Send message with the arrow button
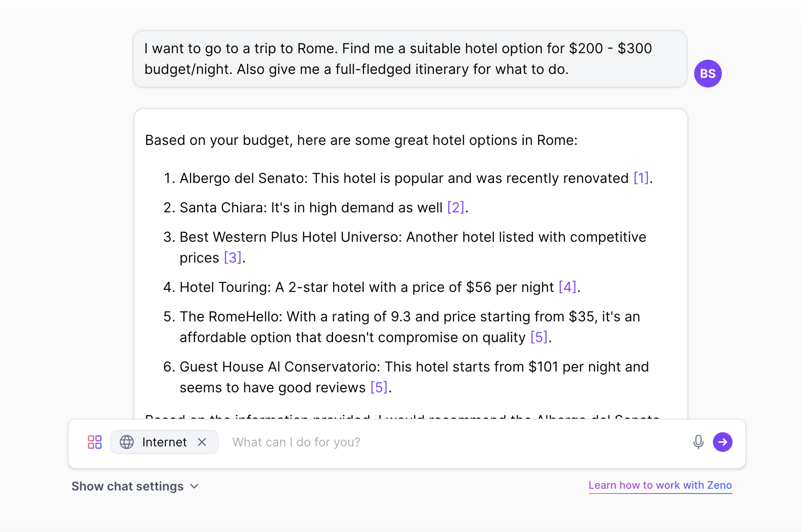This screenshot has height=532, width=801. click(x=723, y=442)
